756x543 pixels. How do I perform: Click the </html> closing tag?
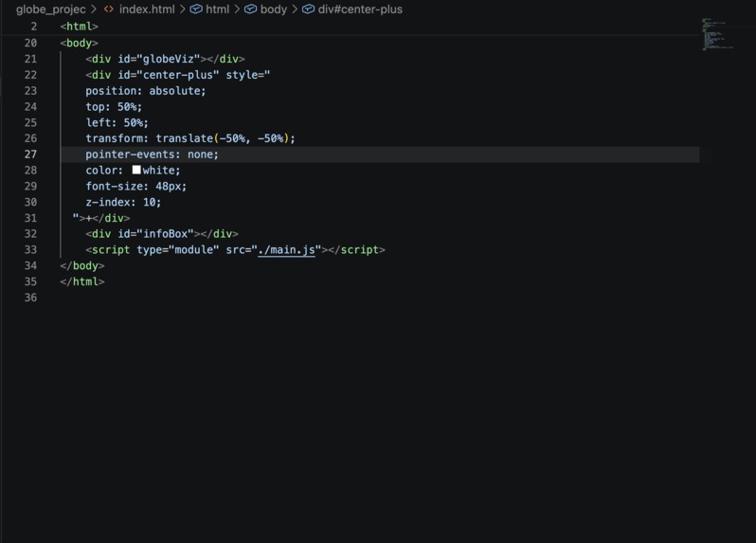pos(82,281)
